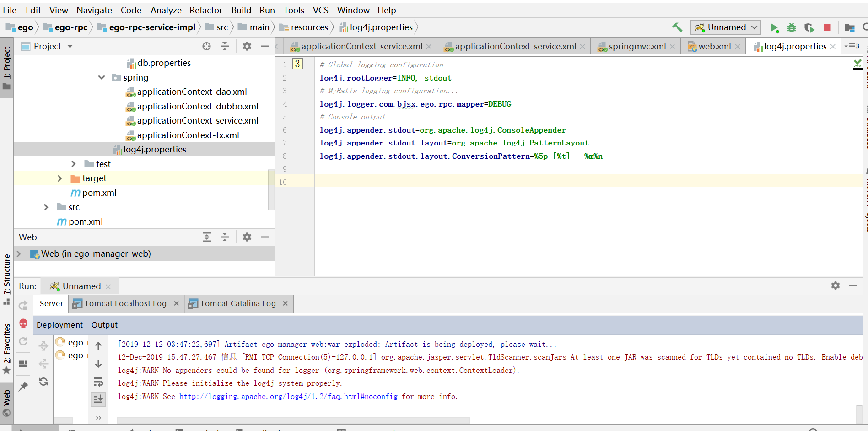Image resolution: width=868 pixels, height=431 pixels.
Task: Expand the test folder
Action: [74, 164]
